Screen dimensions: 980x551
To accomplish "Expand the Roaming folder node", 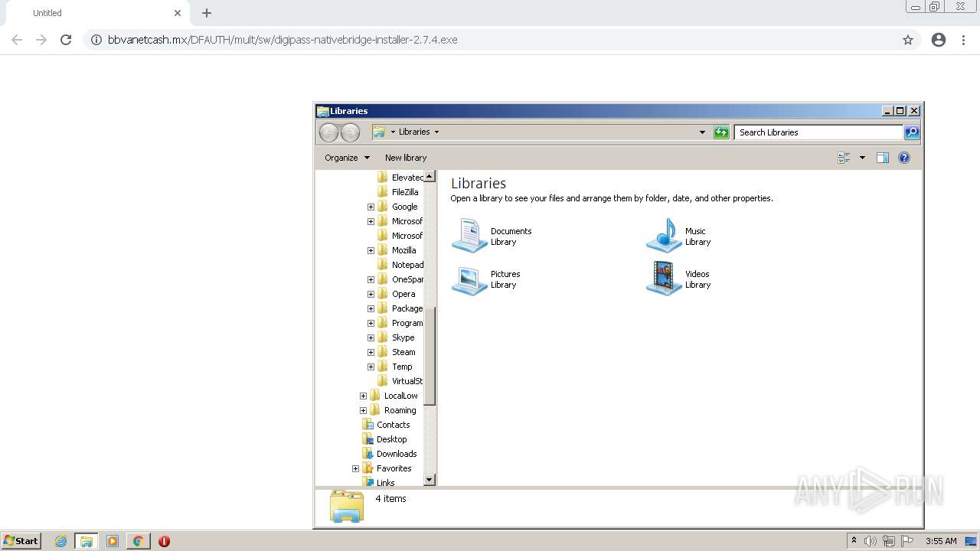I will tap(363, 410).
